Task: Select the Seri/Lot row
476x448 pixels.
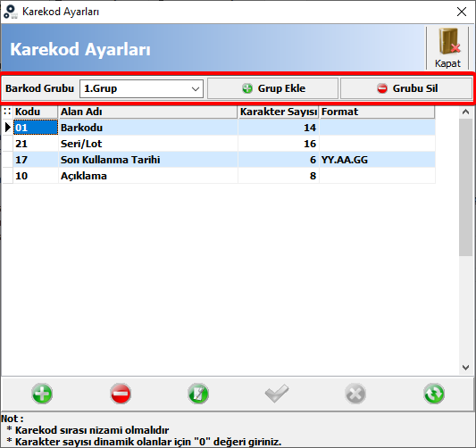Action: coord(219,144)
